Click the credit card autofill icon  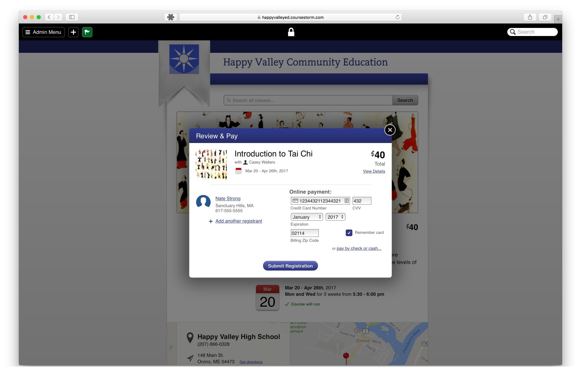tap(347, 201)
